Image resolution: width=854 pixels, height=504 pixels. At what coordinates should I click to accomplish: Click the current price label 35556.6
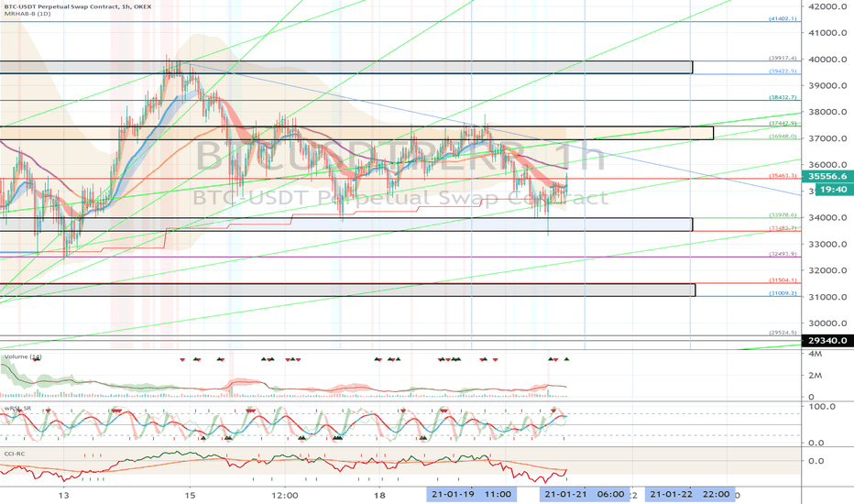tap(827, 176)
